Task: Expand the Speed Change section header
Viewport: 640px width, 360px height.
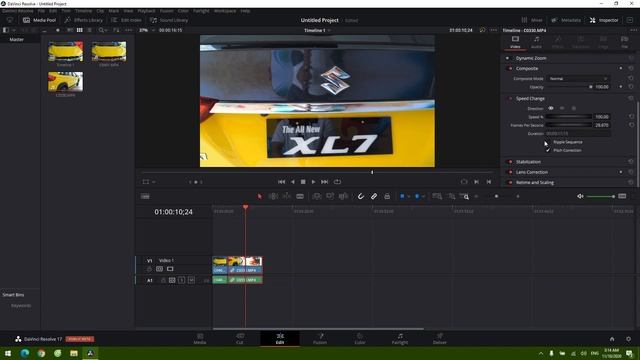Action: (x=530, y=98)
